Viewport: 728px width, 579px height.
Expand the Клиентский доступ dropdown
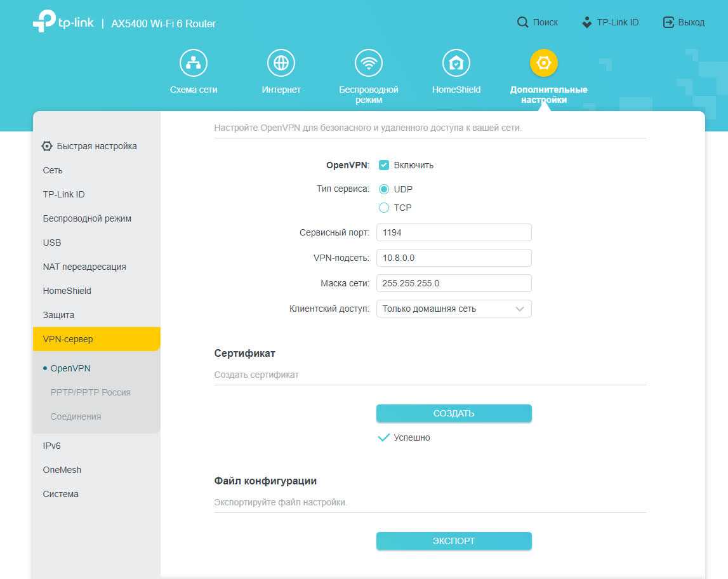[x=454, y=309]
